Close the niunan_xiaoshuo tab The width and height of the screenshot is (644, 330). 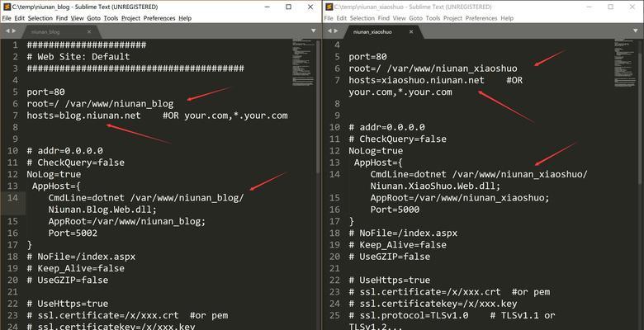(411, 31)
